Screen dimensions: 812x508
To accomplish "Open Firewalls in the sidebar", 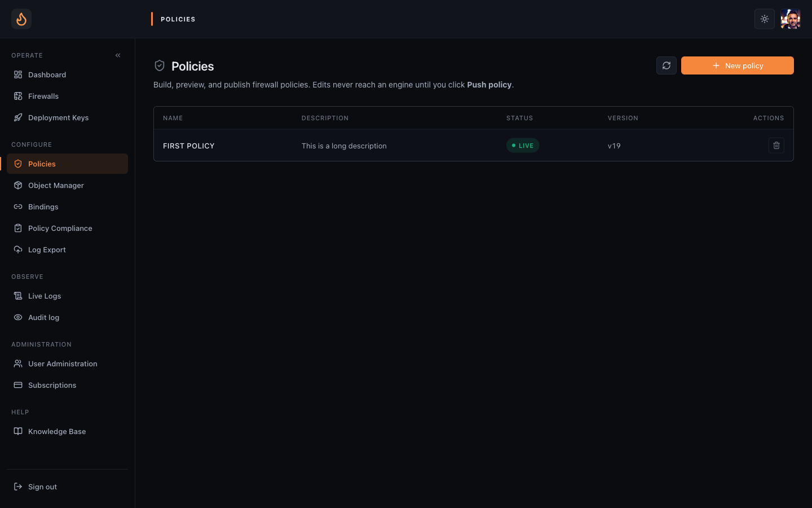I will pos(67,96).
